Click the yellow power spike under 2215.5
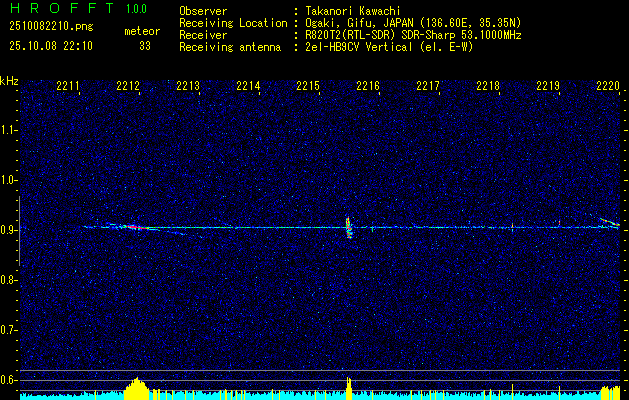Viewport: 629px width, 400px height. click(349, 388)
